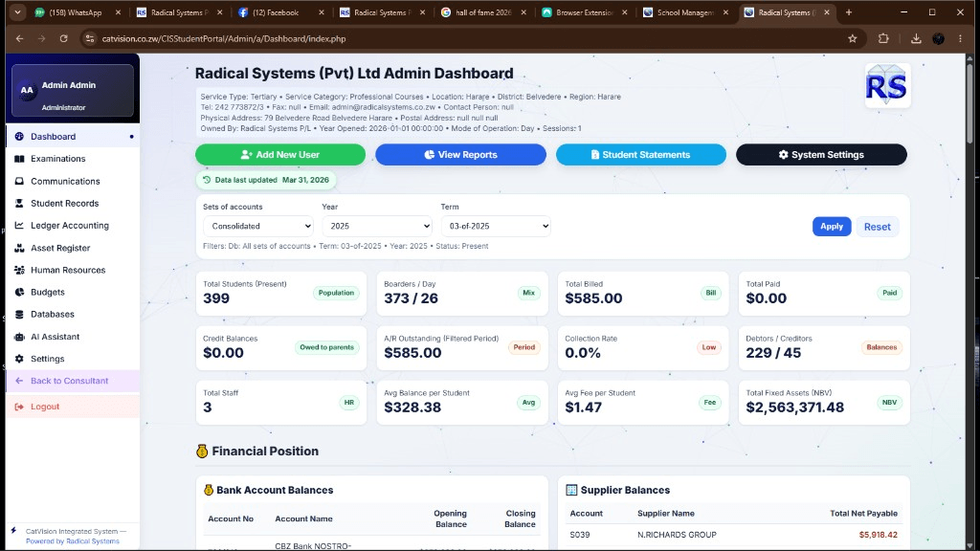Click the Period badge on A/R Outstanding

[523, 347]
